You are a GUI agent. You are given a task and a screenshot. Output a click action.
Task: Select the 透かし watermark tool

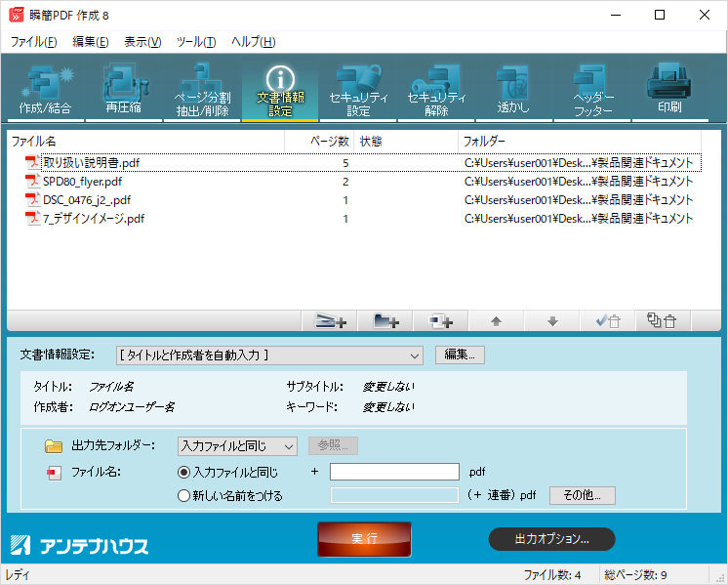[x=514, y=89]
